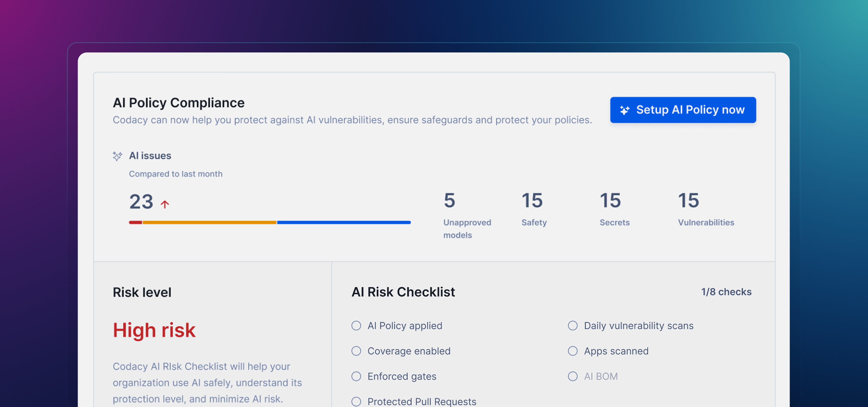868x407 pixels.
Task: Click the sparkle icon on Setup AI Policy button
Action: pos(625,110)
